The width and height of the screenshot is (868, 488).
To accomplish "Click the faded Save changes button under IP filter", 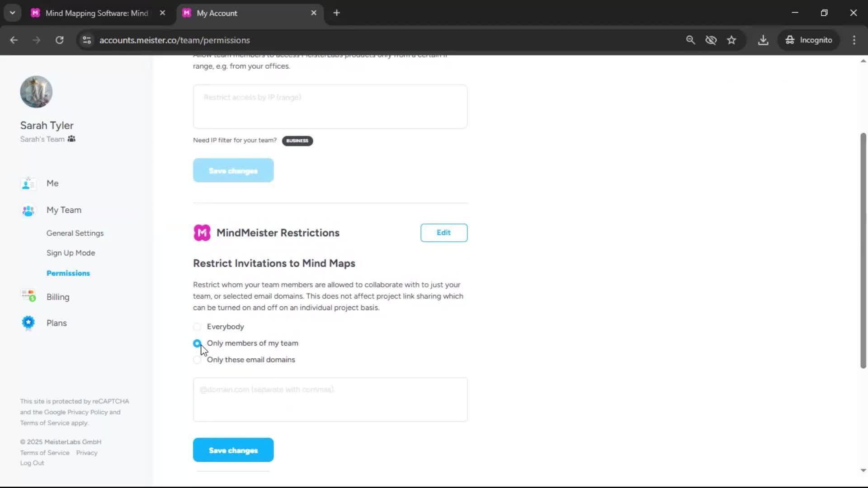I will 233,170.
